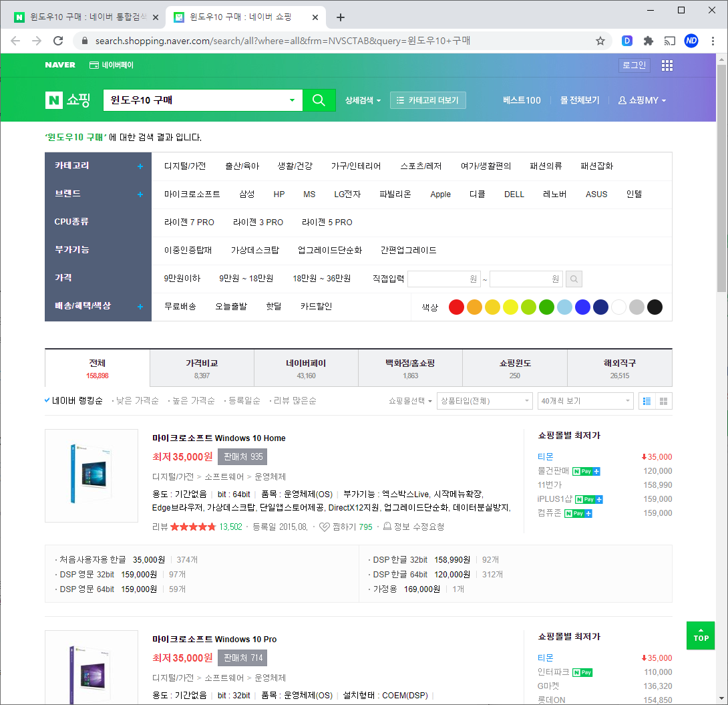
Task: Switch to 백화점/홈쇼핑 tab
Action: coord(411,368)
